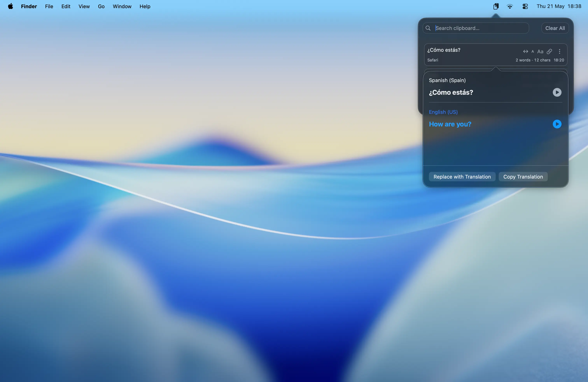
Task: Open the Window menu
Action: pyautogui.click(x=122, y=6)
